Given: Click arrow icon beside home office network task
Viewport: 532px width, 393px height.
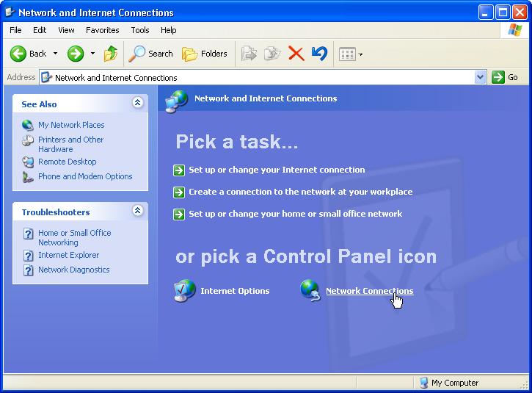Looking at the screenshot, I should pos(179,214).
